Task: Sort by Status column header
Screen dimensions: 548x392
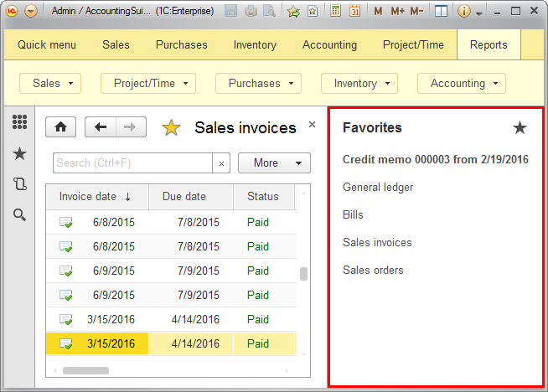Action: [x=263, y=196]
